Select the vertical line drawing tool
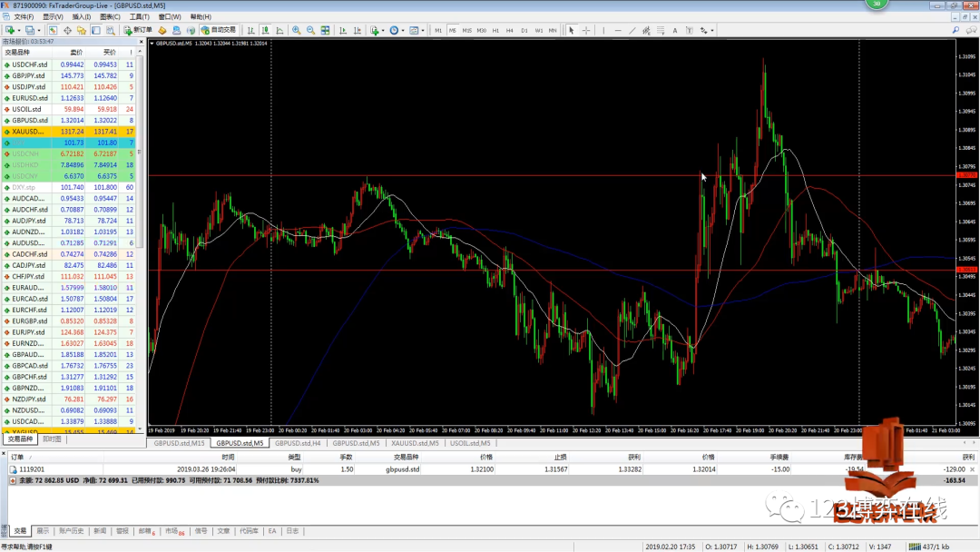 coord(603,30)
